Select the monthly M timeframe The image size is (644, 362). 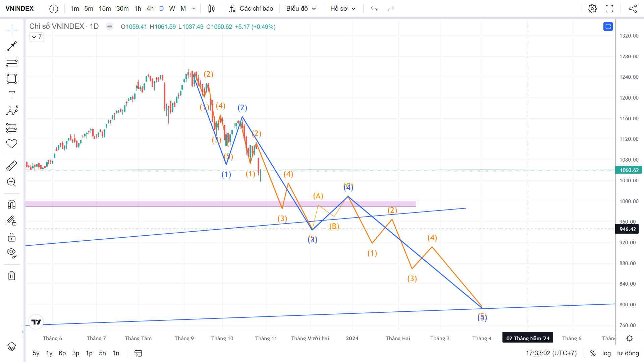point(183,9)
